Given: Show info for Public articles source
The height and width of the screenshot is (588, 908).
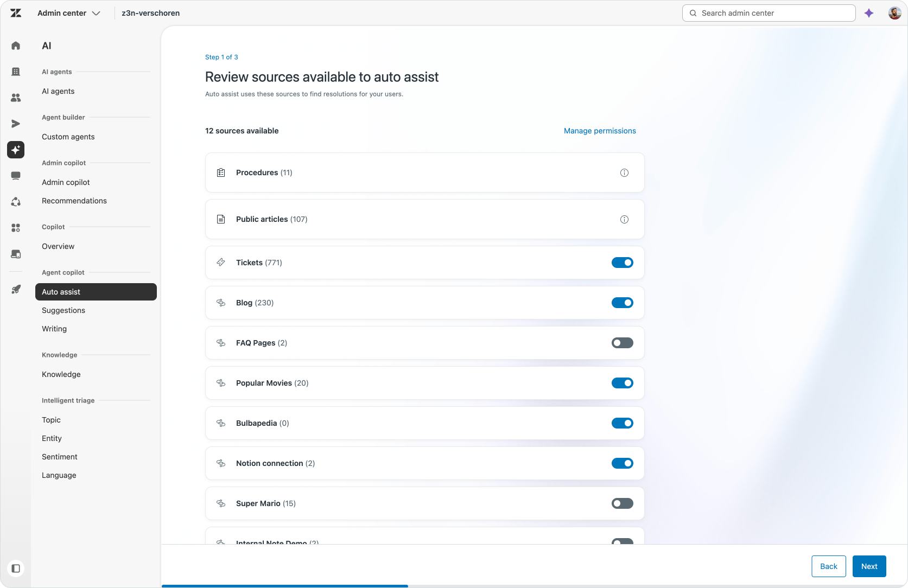Looking at the screenshot, I should click(624, 219).
